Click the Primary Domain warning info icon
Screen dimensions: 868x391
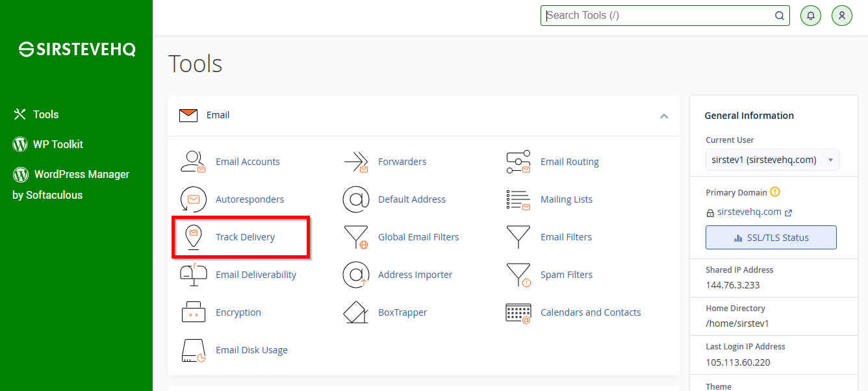pyautogui.click(x=774, y=192)
